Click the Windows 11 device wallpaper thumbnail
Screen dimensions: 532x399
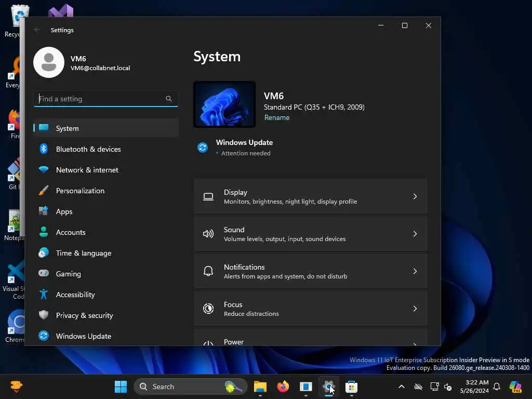tap(224, 104)
